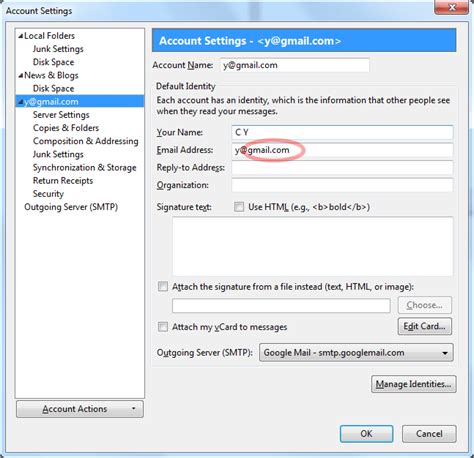Click the signature file path field
Screen dimensions: 474x458
tap(281, 305)
